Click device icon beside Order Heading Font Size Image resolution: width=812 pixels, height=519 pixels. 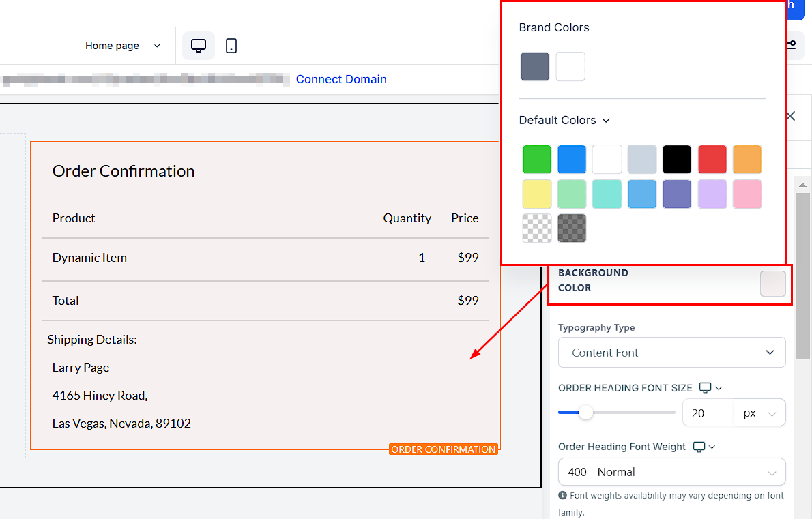tap(706, 388)
